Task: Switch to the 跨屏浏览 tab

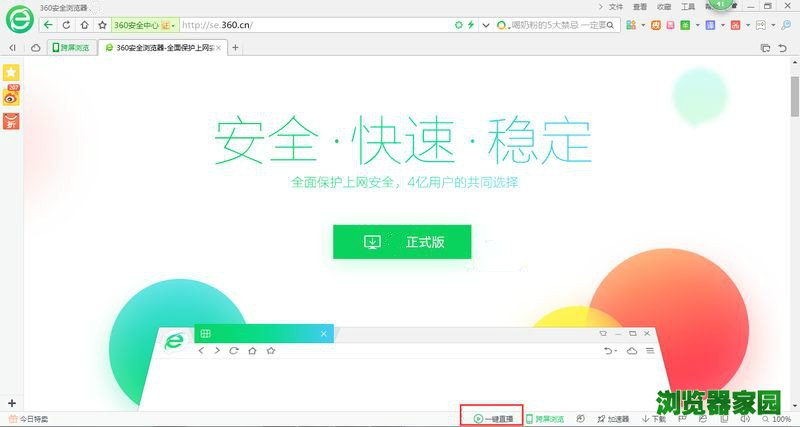Action: pos(70,47)
